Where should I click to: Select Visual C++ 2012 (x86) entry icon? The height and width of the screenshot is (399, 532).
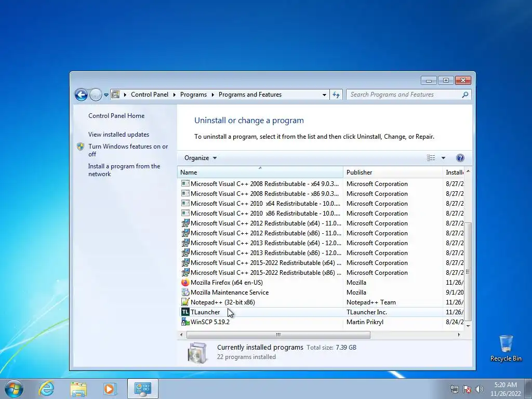[185, 233]
